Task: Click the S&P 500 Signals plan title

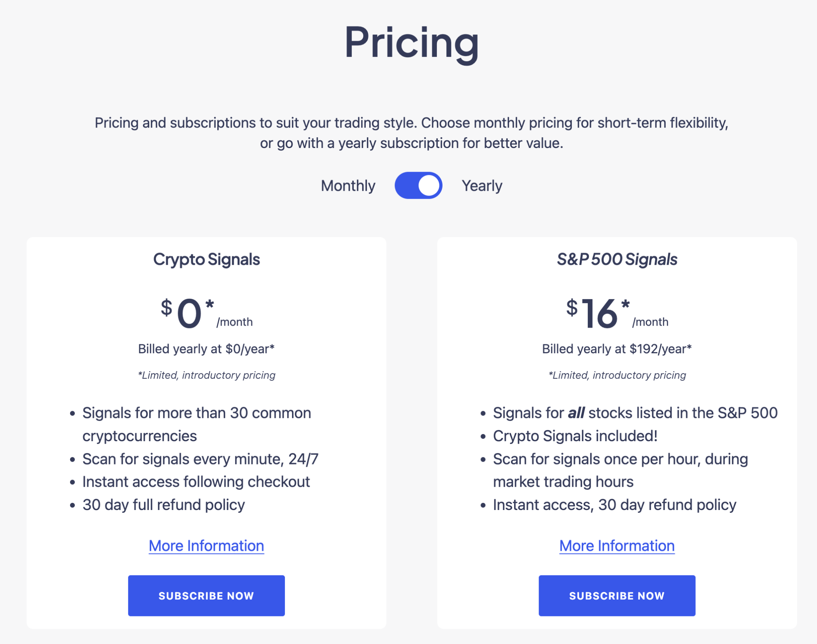Action: tap(617, 259)
